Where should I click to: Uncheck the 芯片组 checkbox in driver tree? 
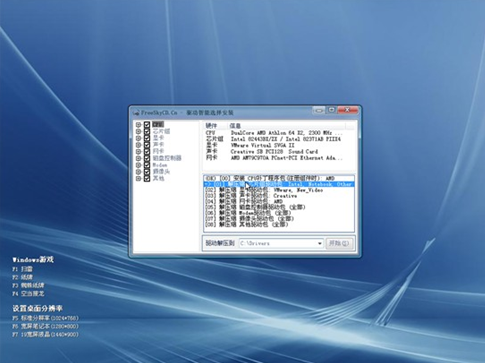tap(147, 131)
